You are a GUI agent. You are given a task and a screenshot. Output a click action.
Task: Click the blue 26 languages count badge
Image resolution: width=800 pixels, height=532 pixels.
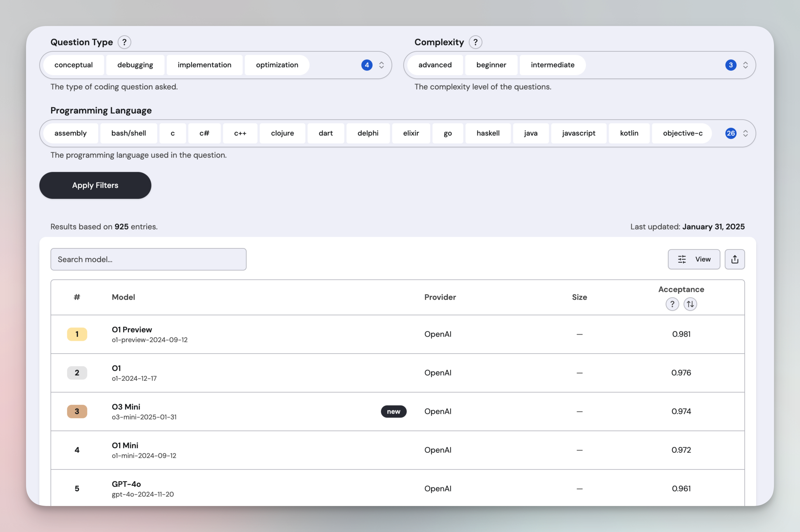(x=731, y=133)
